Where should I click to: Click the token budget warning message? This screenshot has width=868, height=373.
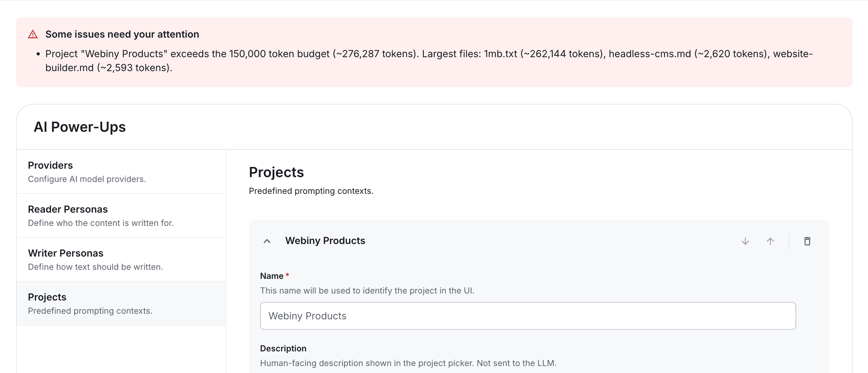[x=429, y=61]
